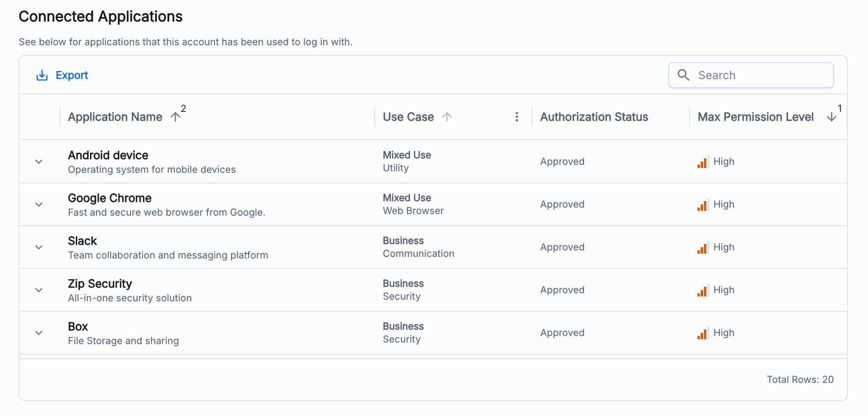Click the Export download icon
The width and height of the screenshot is (868, 416).
(42, 75)
